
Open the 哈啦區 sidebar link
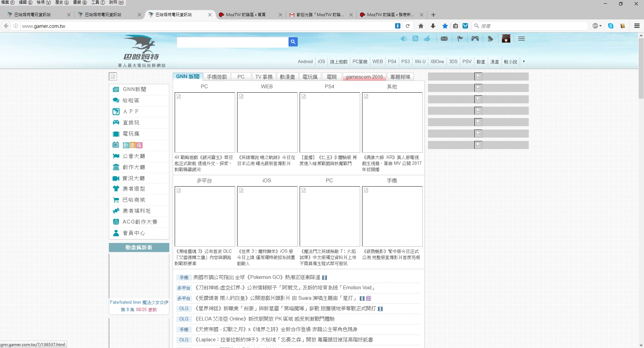[131, 100]
